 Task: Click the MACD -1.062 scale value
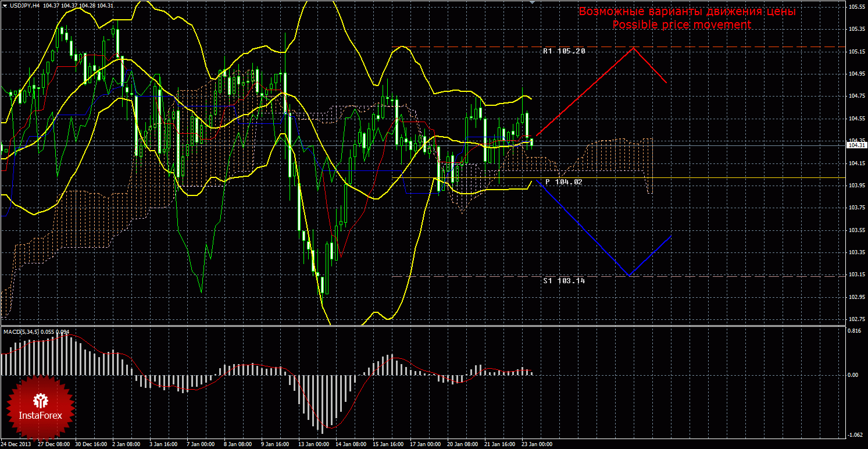click(x=855, y=435)
